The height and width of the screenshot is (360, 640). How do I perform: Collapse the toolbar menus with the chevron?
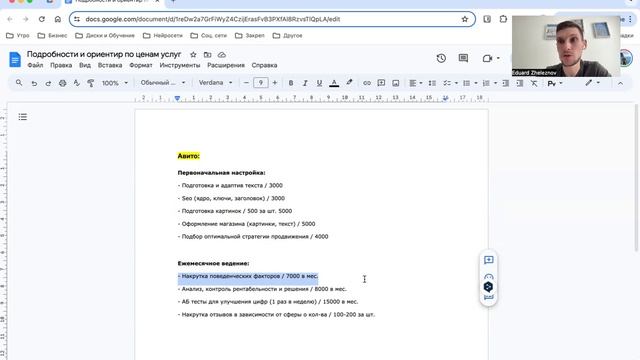[x=620, y=83]
